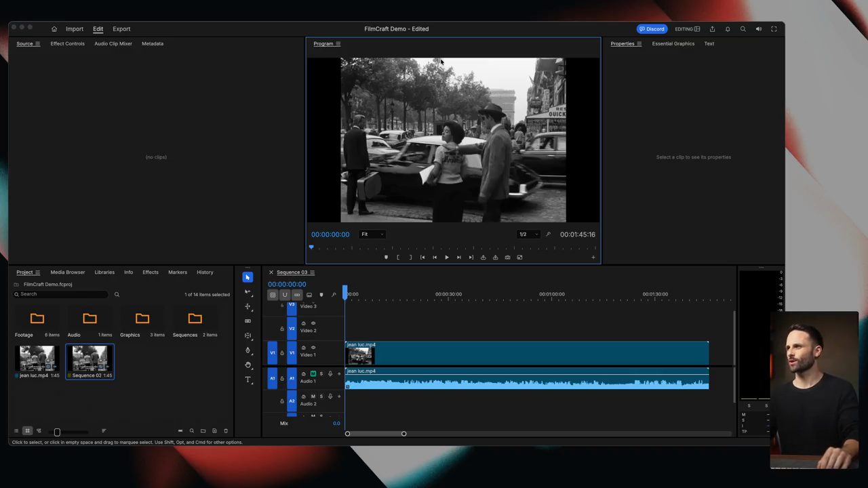Toggle Linked Selection in timeline
Image resolution: width=868 pixels, height=488 pixels.
[297, 295]
